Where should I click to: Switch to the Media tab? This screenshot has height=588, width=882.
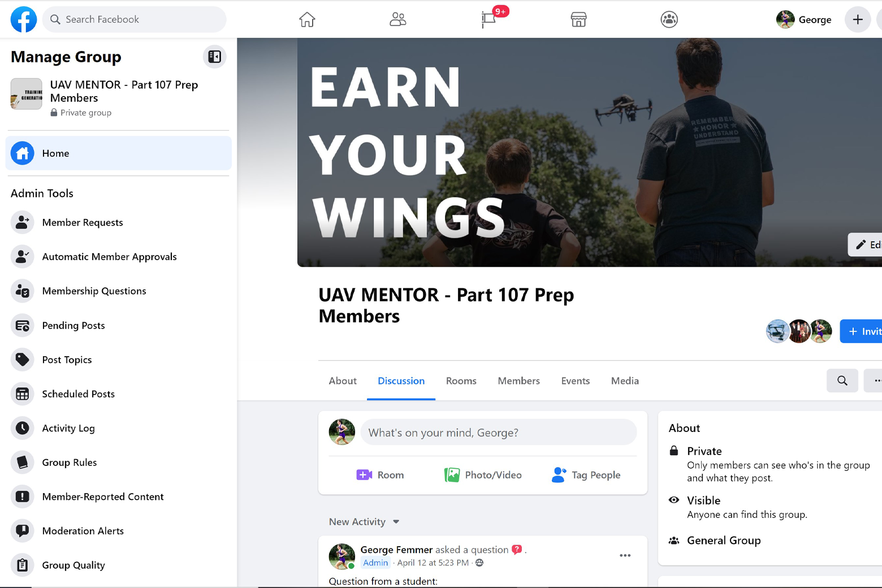coord(625,381)
